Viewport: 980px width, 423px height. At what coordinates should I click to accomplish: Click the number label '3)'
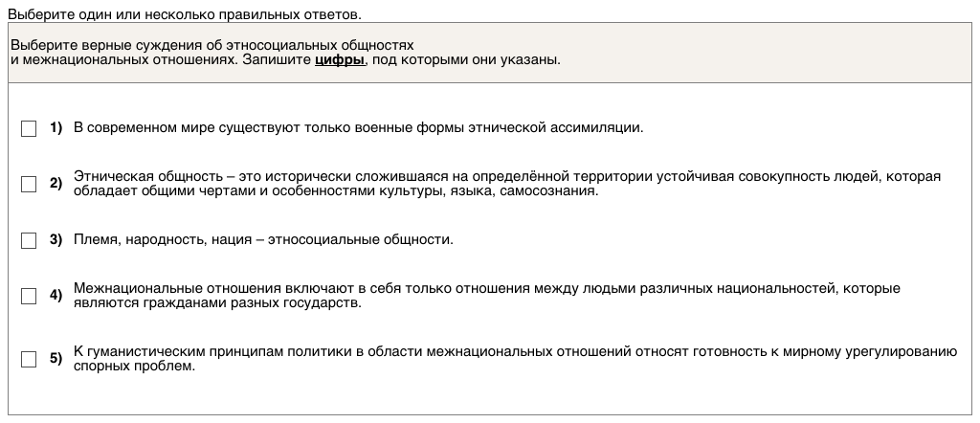(56, 239)
